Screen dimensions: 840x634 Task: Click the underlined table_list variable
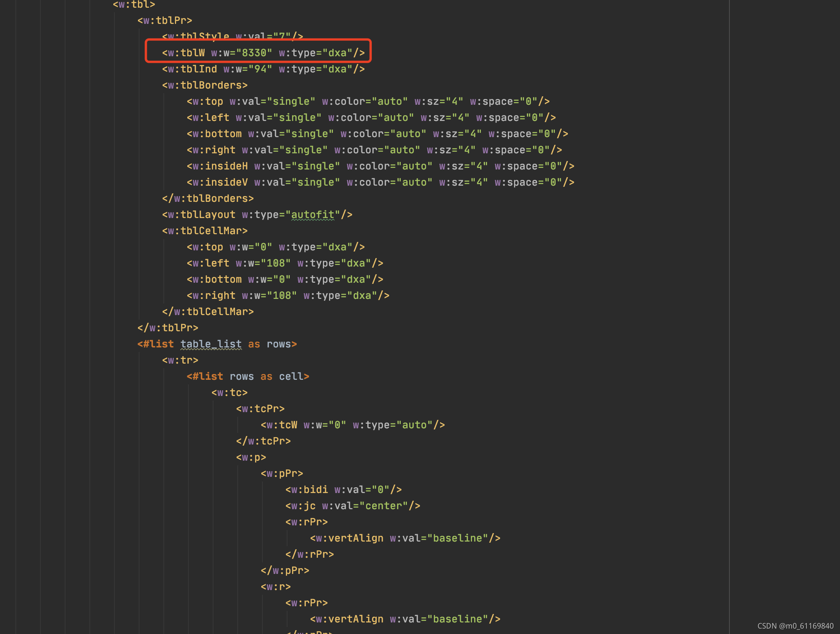point(211,344)
